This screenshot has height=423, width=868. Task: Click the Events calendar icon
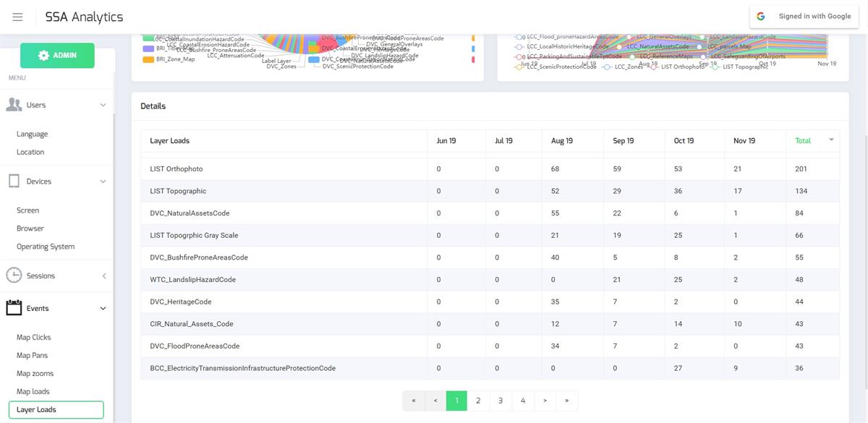[14, 308]
